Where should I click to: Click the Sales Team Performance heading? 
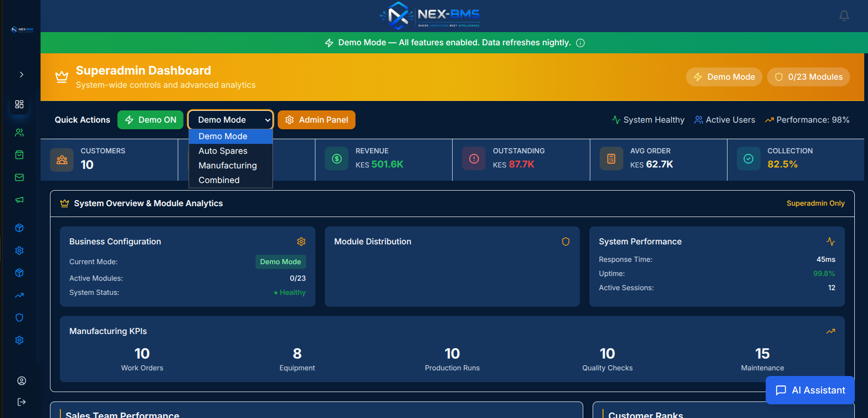tap(123, 415)
